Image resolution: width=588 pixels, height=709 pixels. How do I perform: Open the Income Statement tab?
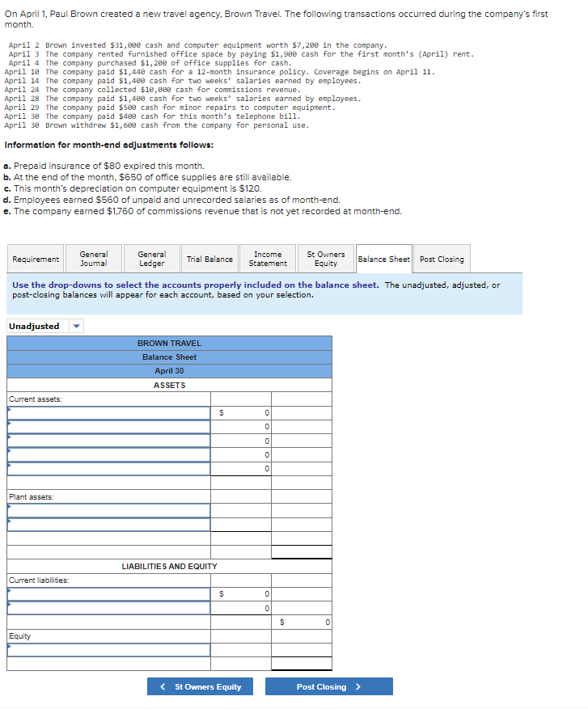point(268,259)
